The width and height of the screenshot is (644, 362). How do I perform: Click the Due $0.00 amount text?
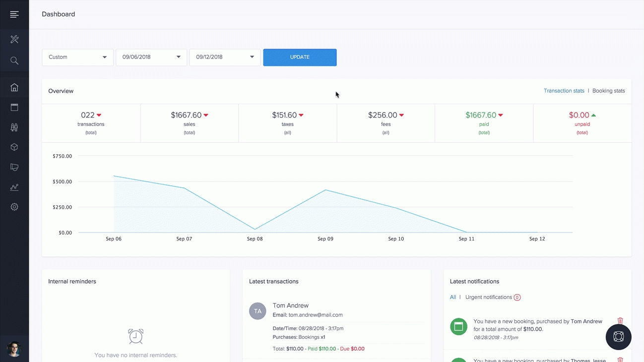tap(351, 349)
